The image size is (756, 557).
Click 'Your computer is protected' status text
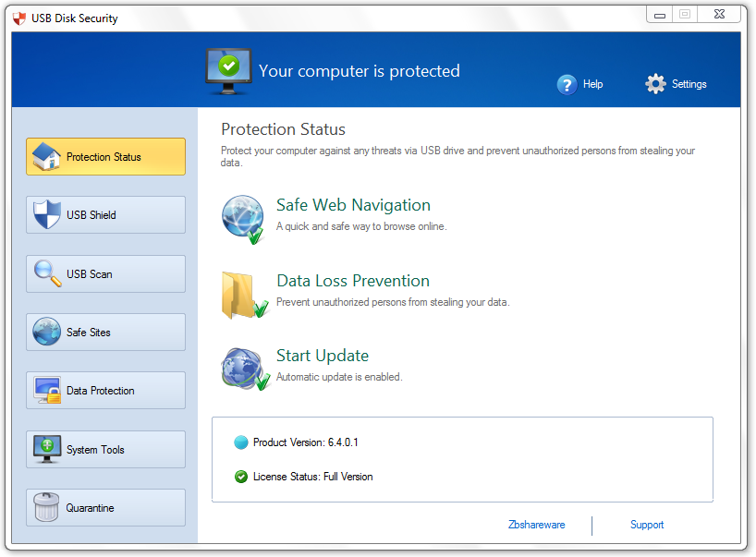360,71
